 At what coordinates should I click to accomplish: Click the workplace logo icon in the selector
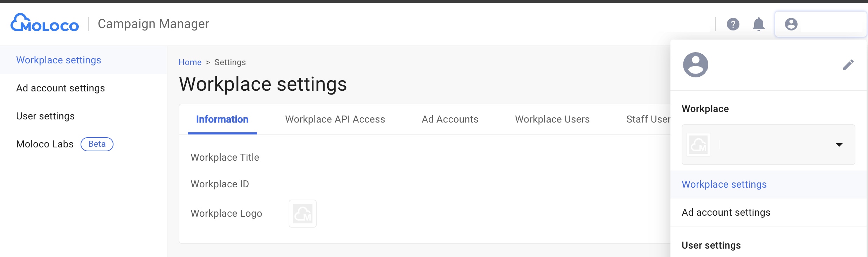click(698, 145)
